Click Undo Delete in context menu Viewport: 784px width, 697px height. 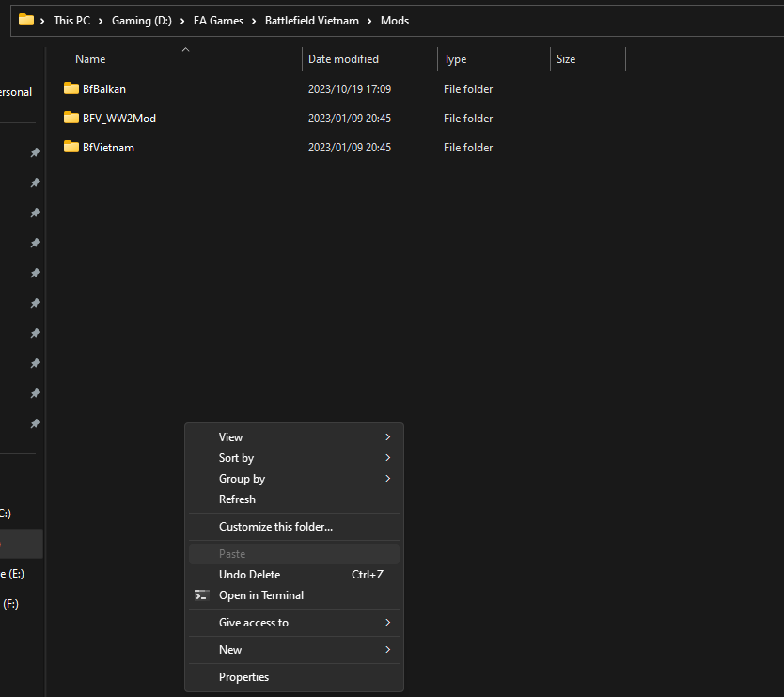249,575
